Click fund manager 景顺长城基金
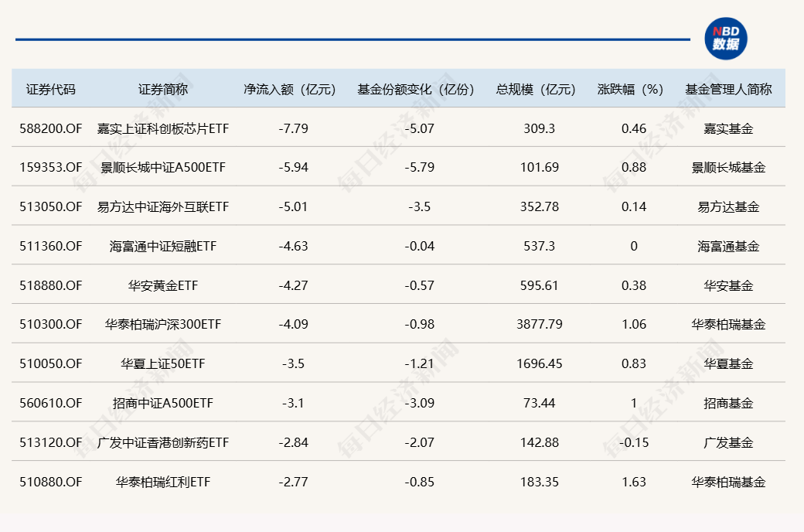 [728, 167]
